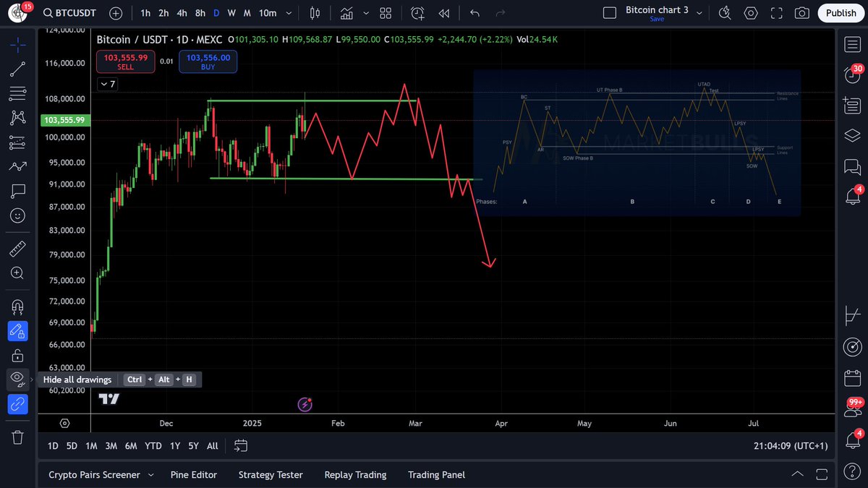Open the forecasting and measurement tools
Image resolution: width=868 pixels, height=488 pixels.
point(18,142)
